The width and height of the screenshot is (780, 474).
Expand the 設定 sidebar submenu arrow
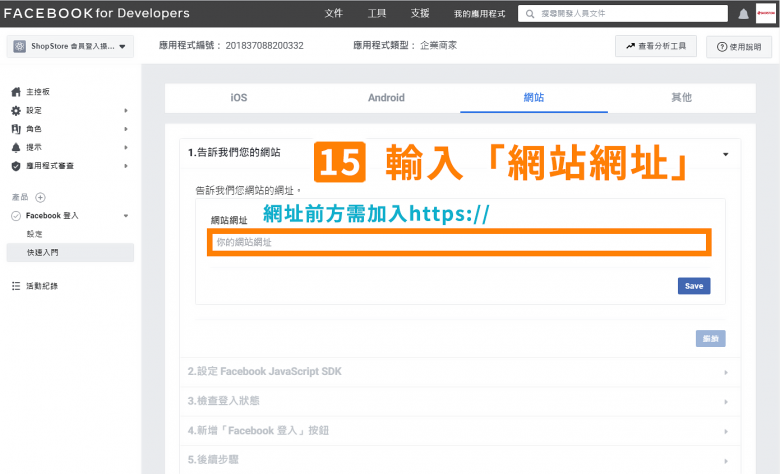click(126, 110)
